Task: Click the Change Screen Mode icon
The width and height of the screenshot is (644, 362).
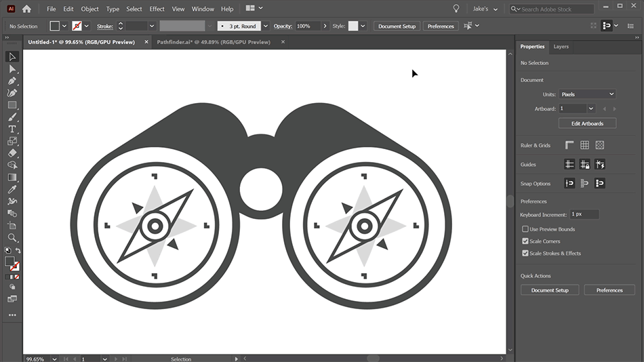Action: click(12, 299)
